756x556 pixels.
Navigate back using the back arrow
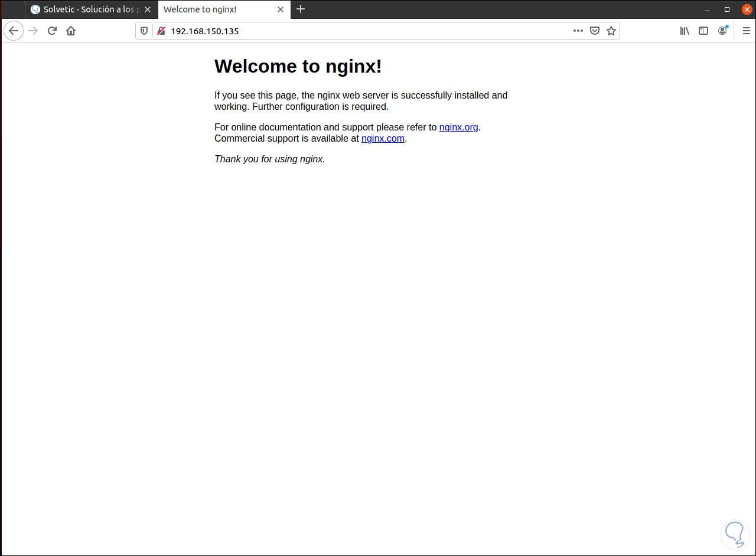pyautogui.click(x=14, y=31)
